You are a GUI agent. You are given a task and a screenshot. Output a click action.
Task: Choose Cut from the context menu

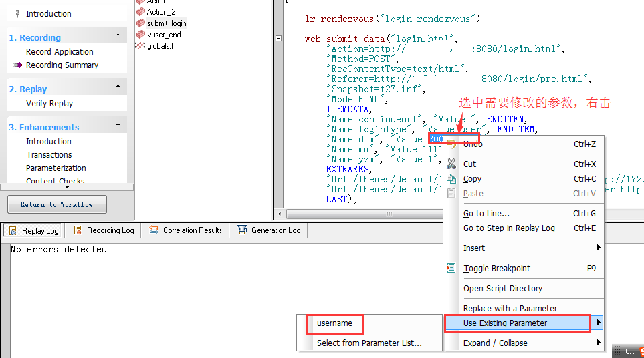tap(524, 164)
